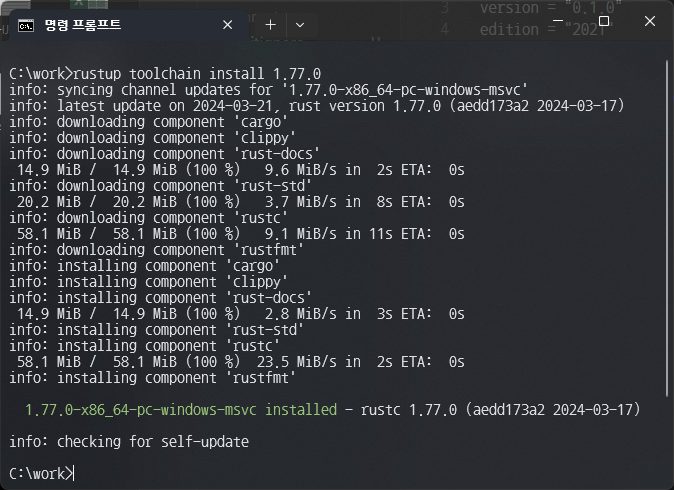The image size is (674, 490).
Task: Click the 'rustup toolchain install 1.77.0' command
Action: (x=196, y=74)
